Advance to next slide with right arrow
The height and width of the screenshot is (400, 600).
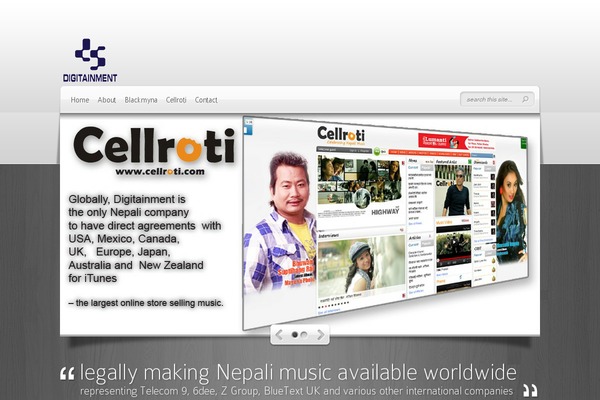321,335
